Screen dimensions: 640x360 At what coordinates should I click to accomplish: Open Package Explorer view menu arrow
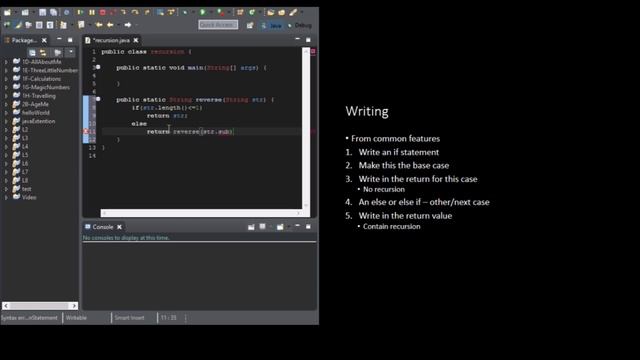pos(71,52)
